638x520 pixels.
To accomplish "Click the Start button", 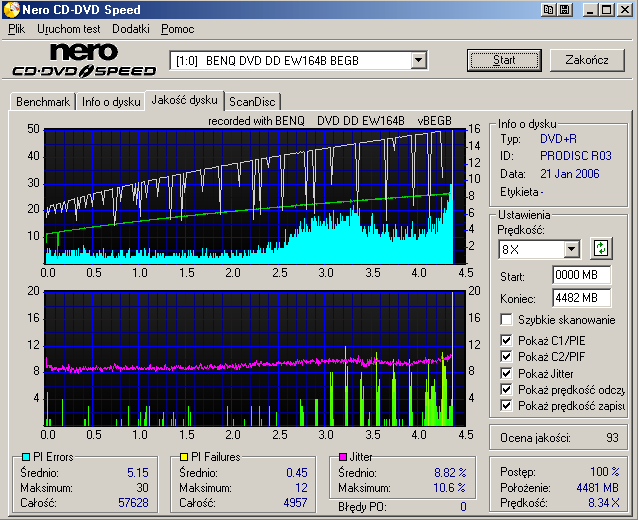I will [x=504, y=60].
